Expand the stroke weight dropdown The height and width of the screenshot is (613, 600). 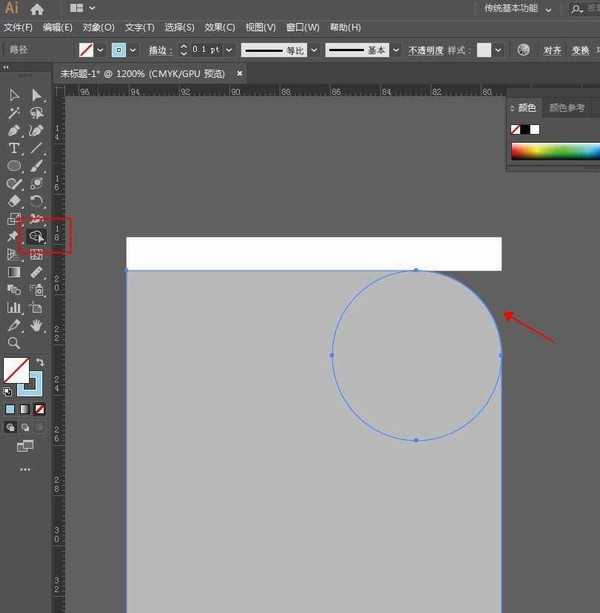pyautogui.click(x=229, y=49)
